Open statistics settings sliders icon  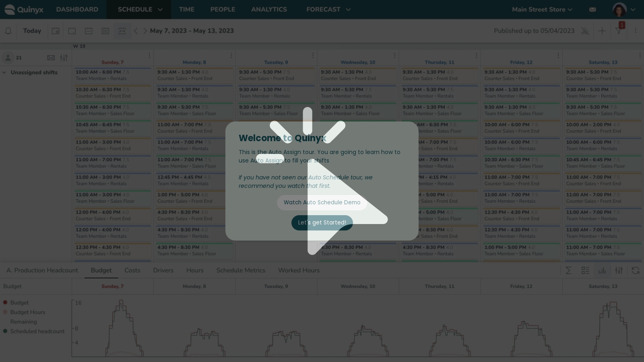click(x=619, y=271)
